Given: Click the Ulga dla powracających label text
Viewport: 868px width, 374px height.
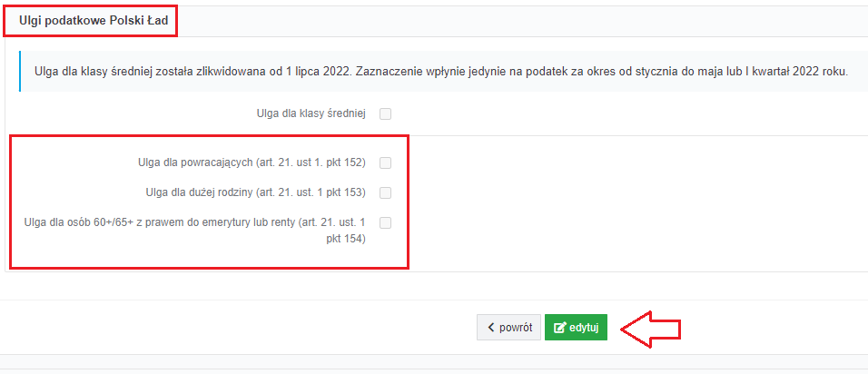Looking at the screenshot, I should [x=252, y=162].
